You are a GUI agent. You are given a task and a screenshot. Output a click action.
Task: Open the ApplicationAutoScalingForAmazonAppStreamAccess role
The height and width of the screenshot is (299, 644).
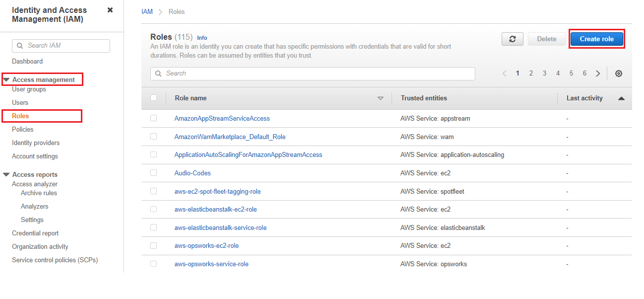[x=249, y=155]
